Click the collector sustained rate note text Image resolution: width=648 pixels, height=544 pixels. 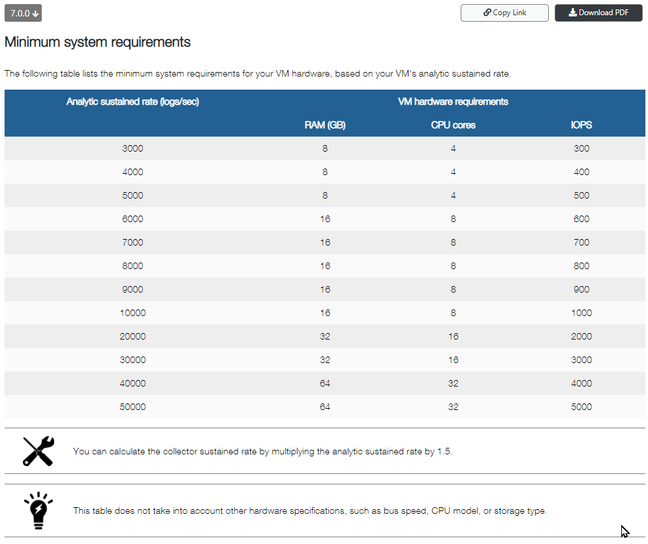click(263, 451)
